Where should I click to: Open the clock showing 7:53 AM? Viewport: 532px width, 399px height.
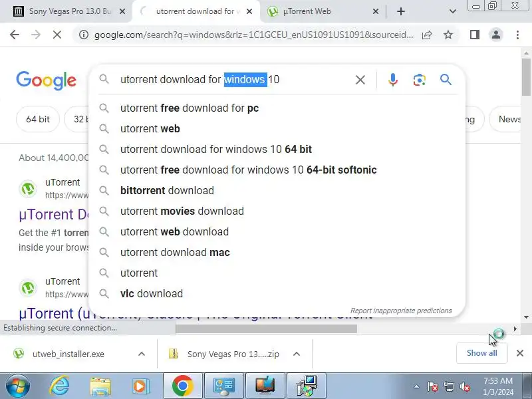[x=497, y=386]
